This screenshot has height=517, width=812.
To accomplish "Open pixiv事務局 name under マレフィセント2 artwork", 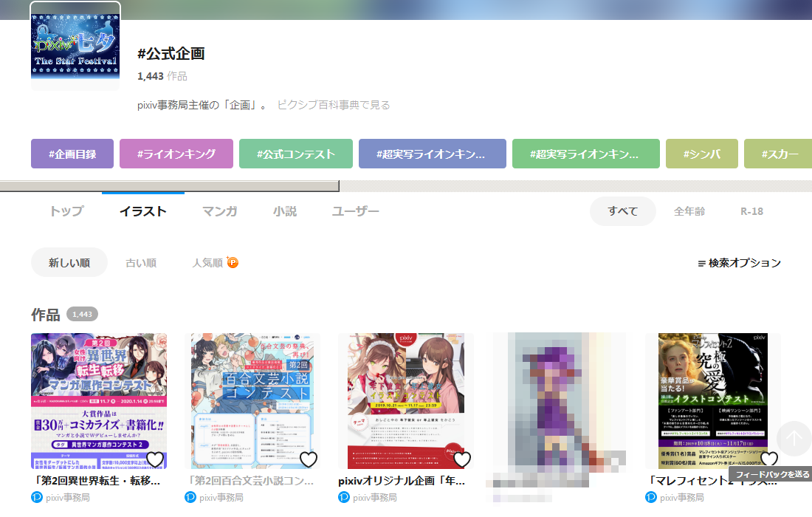I will pyautogui.click(x=682, y=497).
